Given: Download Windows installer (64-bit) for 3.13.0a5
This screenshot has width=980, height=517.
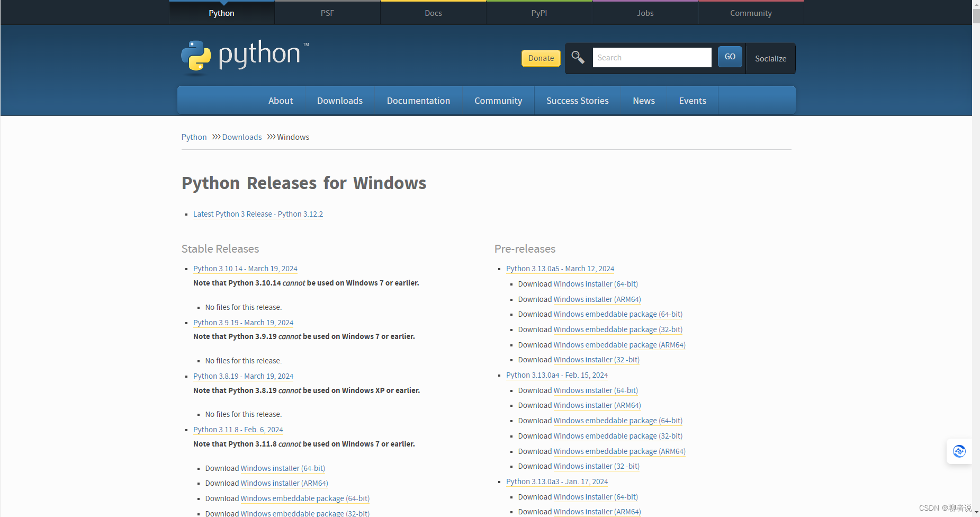Looking at the screenshot, I should (595, 283).
